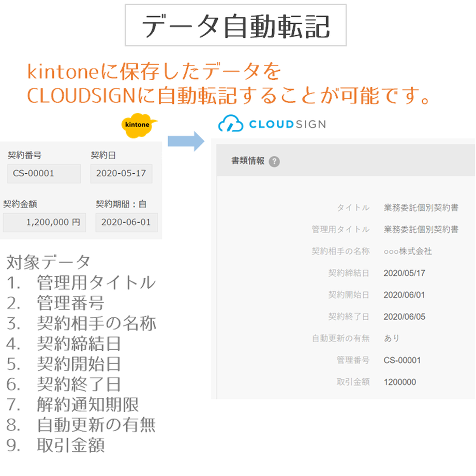This screenshot has height=476, width=476.
Task: Click the orange line CLOUDSIGNに自動転記することが可能です。
Action: pos(229,95)
